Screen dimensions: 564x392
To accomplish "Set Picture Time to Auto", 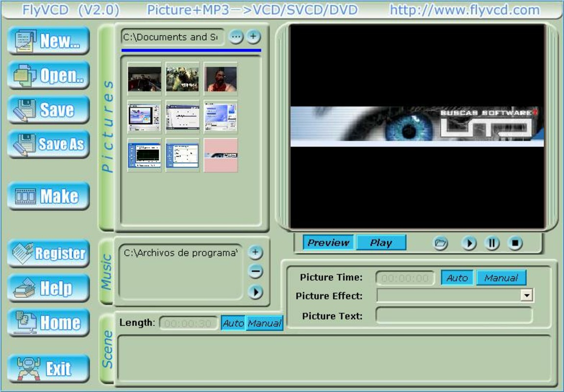I will 457,278.
